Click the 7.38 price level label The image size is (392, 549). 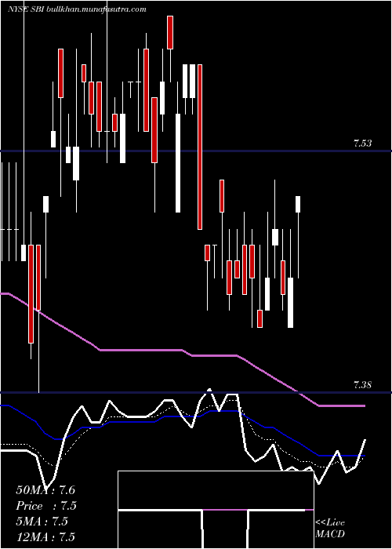(362, 386)
